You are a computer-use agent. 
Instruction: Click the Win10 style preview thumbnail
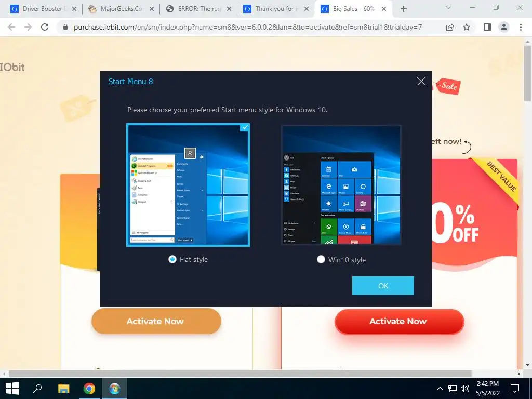pyautogui.click(x=341, y=185)
